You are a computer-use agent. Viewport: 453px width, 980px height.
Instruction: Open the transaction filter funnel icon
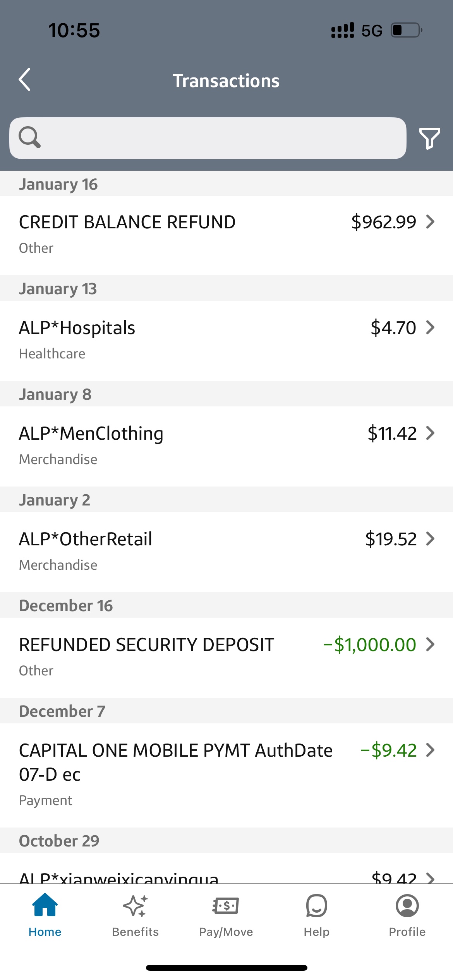coord(429,138)
